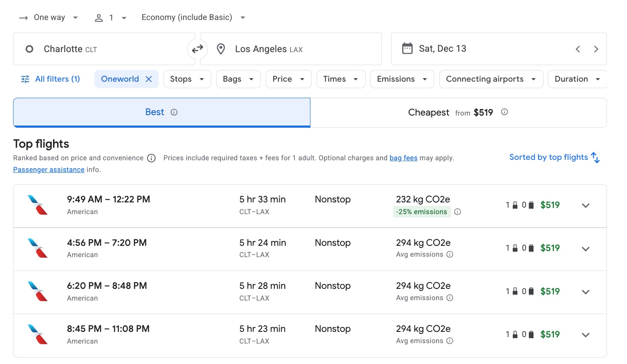Advance to the next travel date
The image size is (627, 364).
point(596,49)
